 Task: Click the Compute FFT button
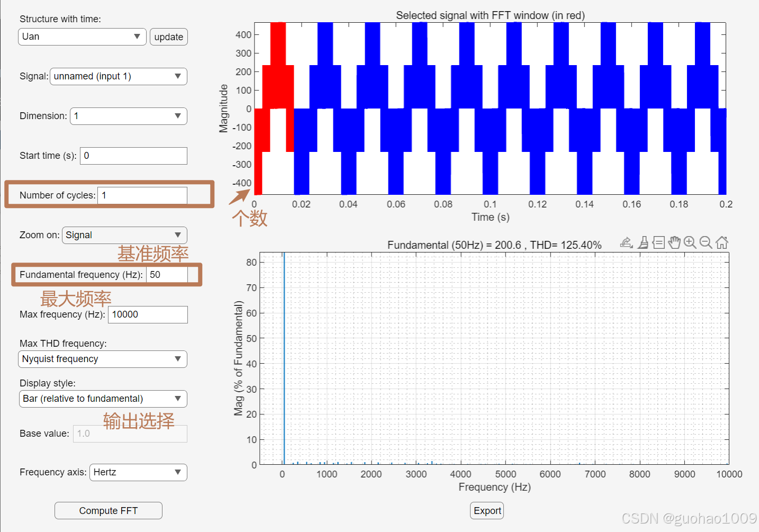pyautogui.click(x=108, y=510)
